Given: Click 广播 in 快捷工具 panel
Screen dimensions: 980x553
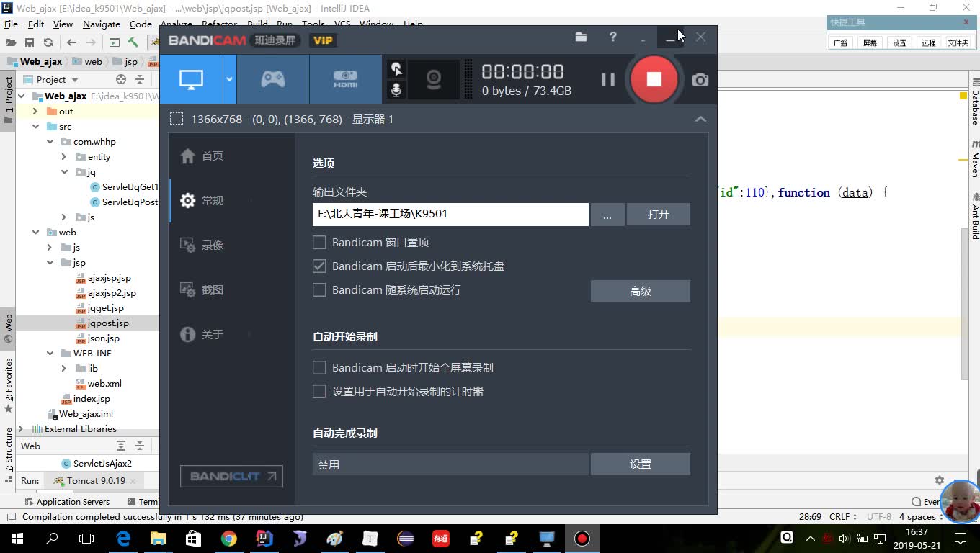Looking at the screenshot, I should coord(840,42).
